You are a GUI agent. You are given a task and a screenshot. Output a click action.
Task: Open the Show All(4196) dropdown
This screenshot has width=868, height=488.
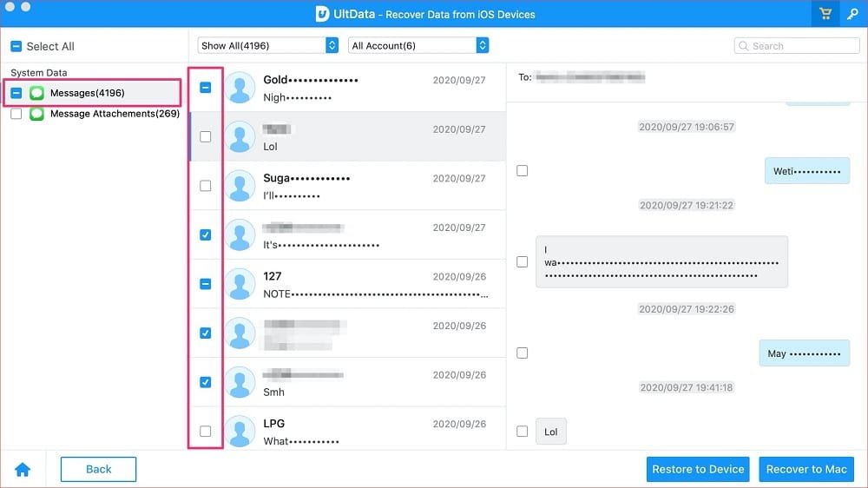pos(268,45)
